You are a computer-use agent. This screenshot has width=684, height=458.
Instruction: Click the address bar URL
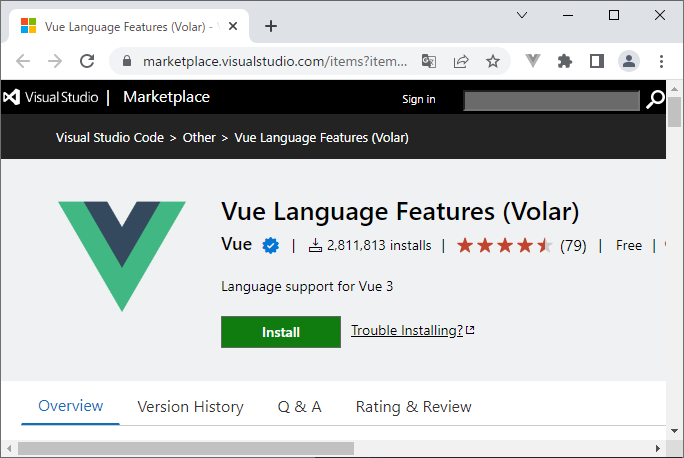[275, 62]
